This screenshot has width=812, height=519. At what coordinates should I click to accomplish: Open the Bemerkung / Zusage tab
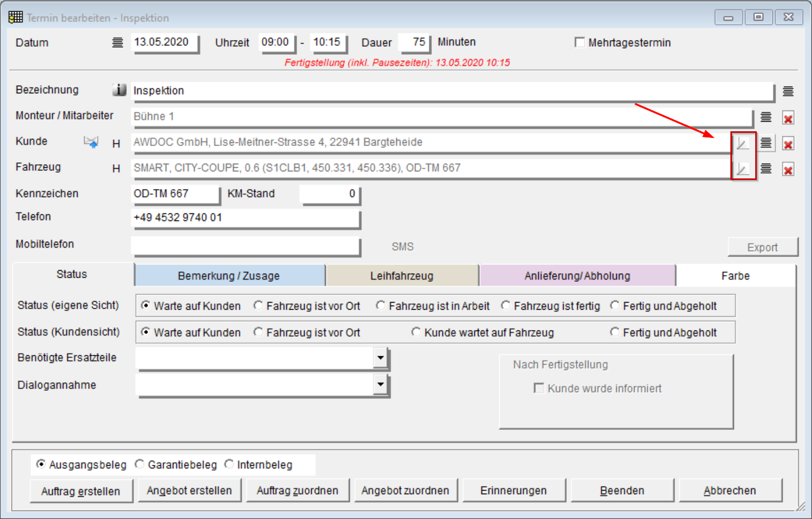point(229,276)
